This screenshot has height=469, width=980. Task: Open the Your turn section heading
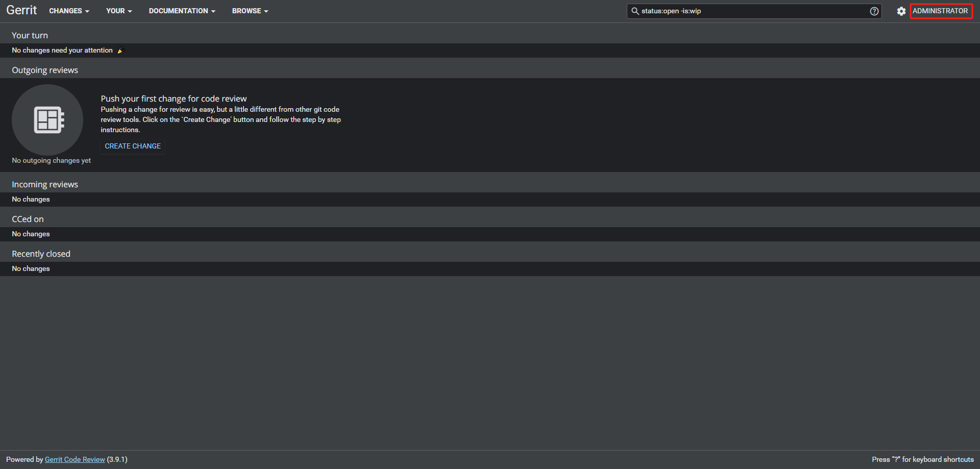point(30,35)
